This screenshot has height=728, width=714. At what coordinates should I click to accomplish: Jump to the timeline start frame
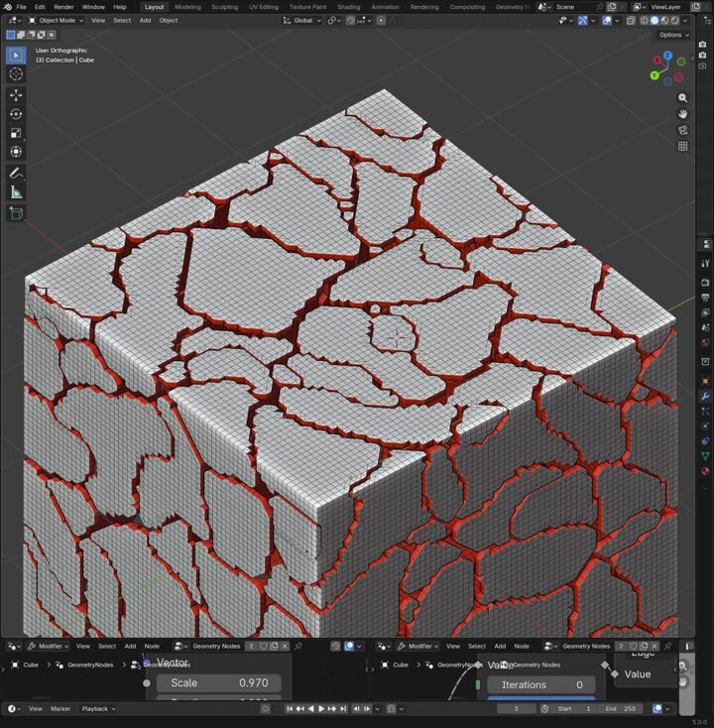(x=290, y=708)
